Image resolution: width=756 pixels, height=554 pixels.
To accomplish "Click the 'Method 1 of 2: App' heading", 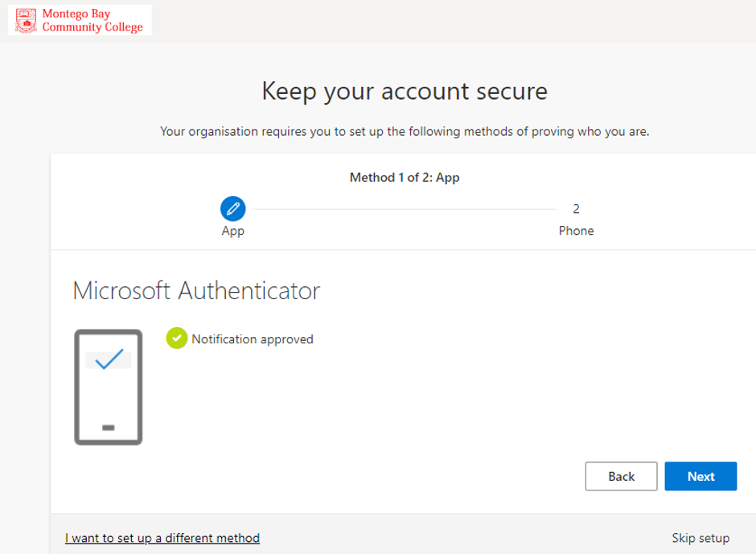I will click(x=405, y=178).
